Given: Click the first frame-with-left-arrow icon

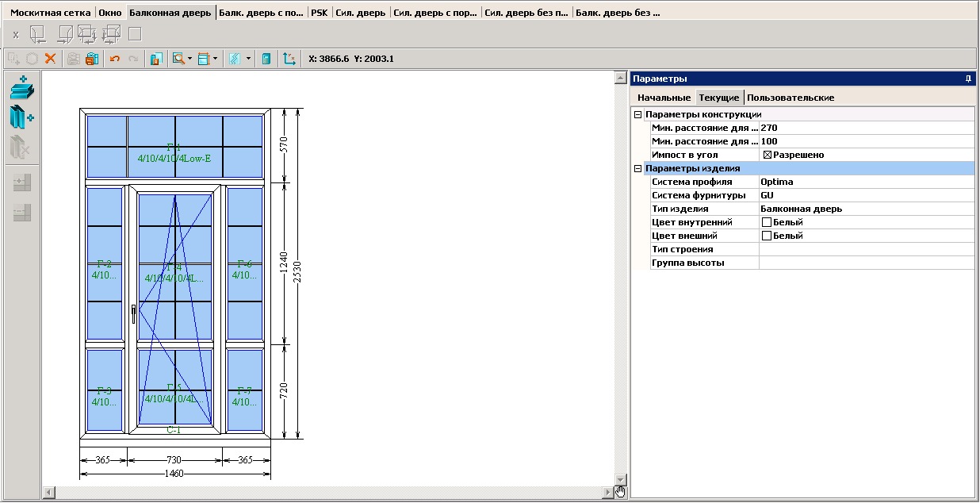Looking at the screenshot, I should coord(37,34).
